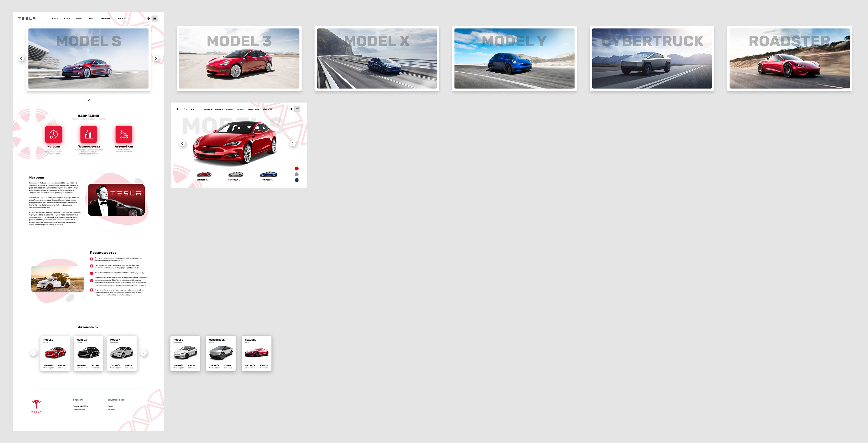868x443 pixels.
Task: Open the Главный сайт TESLA footer link
Action: (80, 406)
